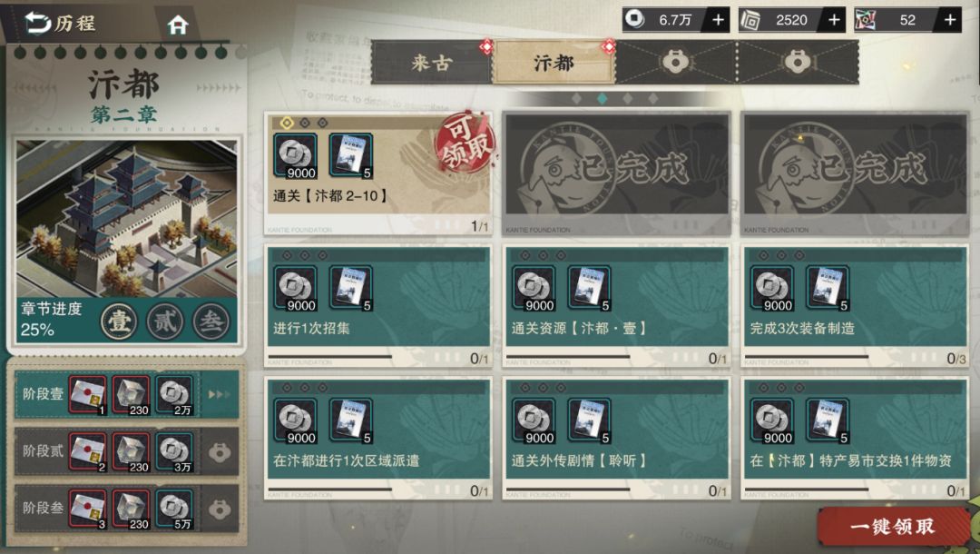Click the home icon in top bar

click(178, 25)
